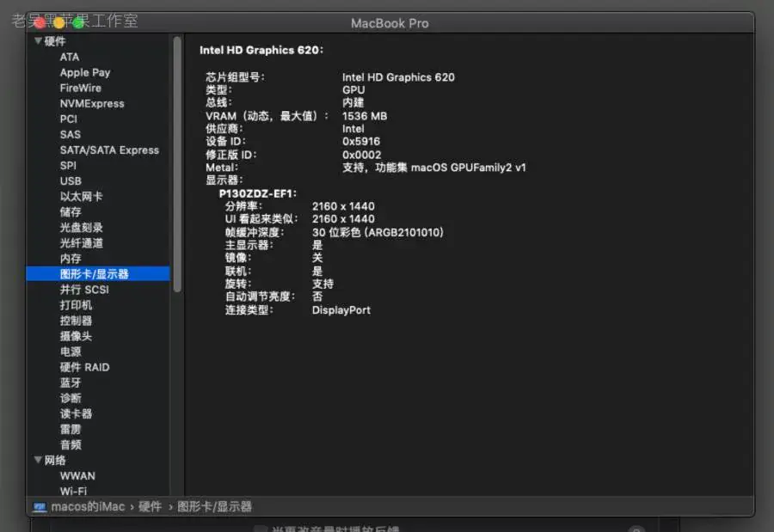This screenshot has height=532, width=774.
Task: Select SPI in the sidebar
Action: 68,166
